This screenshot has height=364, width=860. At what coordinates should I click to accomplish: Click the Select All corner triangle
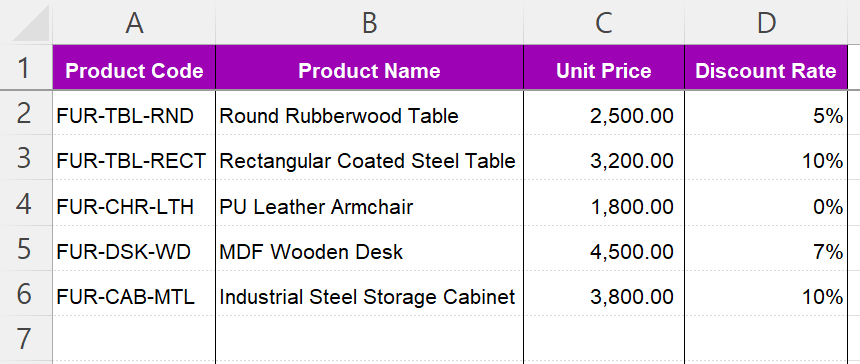31,24
